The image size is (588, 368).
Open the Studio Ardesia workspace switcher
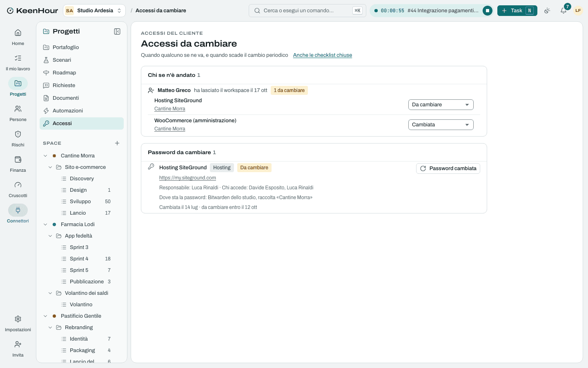(94, 11)
